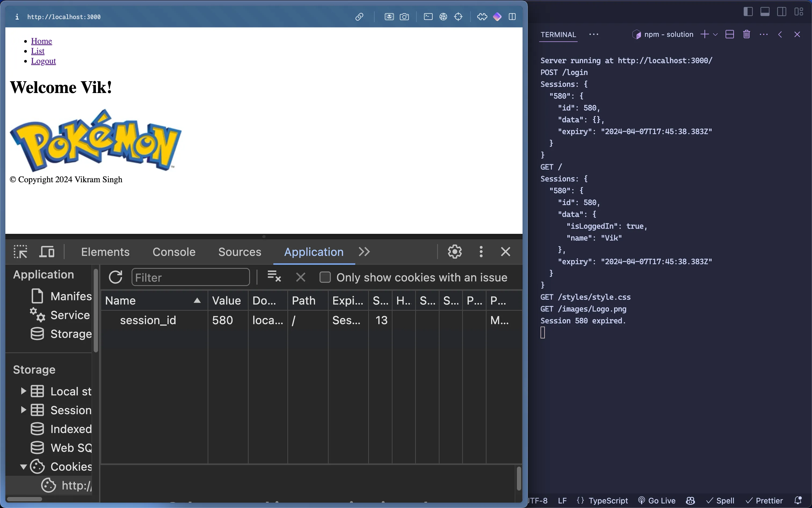Click the DevTools sidebar horizontal scrollbar
Viewport: 812px width, 508px height.
24,499
